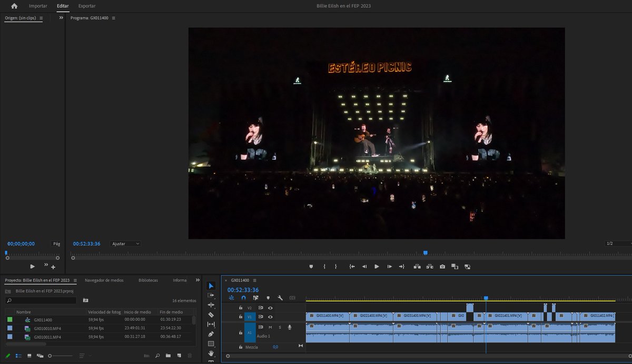Open the project panel hamburger menu
The width and height of the screenshot is (632, 364).
pos(75,280)
